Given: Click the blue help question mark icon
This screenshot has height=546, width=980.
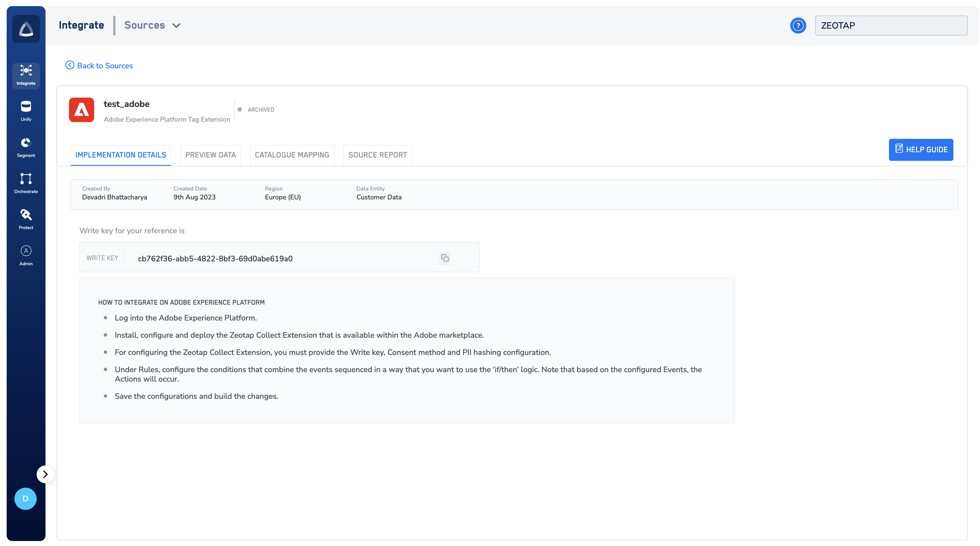Looking at the screenshot, I should [798, 26].
